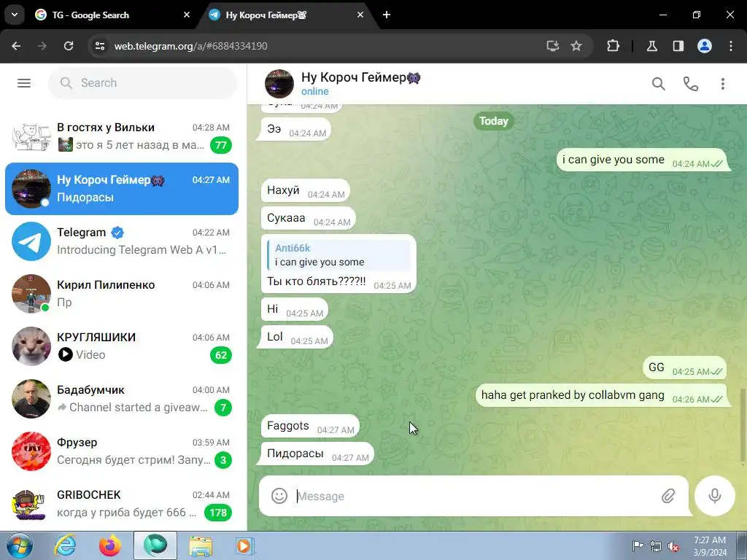Screen dimensions: 747x560
Task: Go back to the previous page
Action: point(16,46)
